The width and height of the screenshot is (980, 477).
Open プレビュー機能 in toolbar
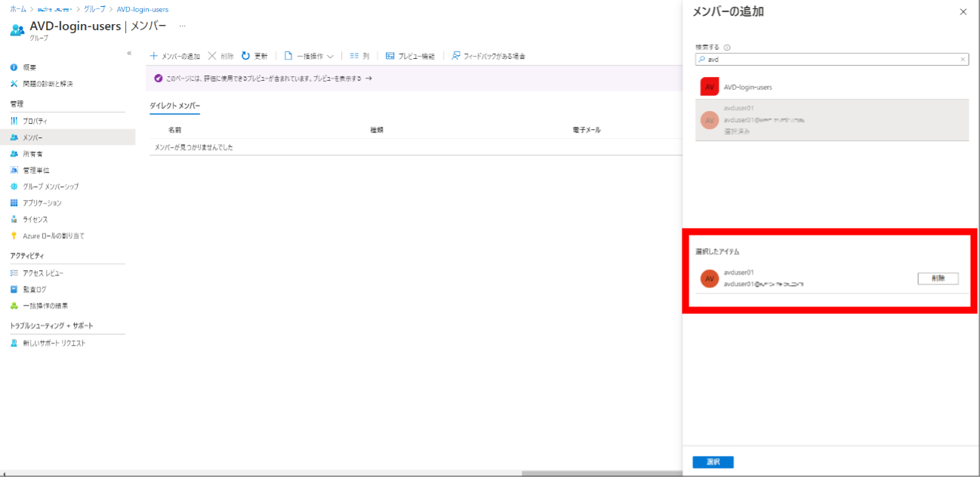click(410, 56)
